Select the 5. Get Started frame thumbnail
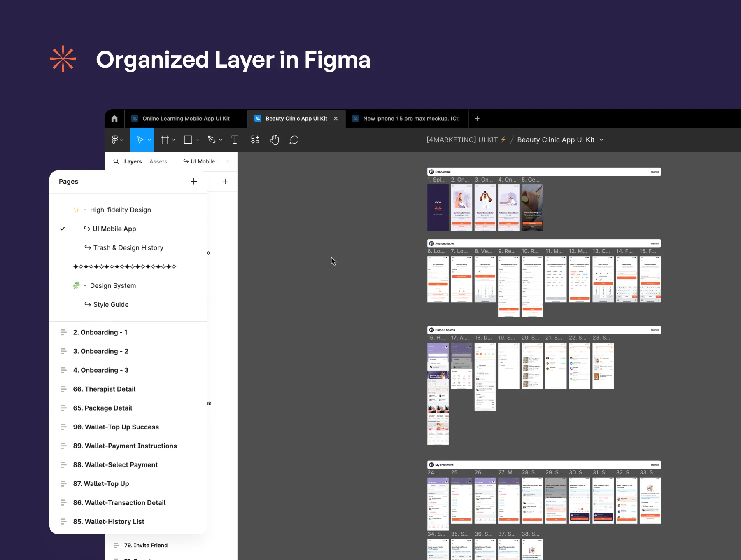This screenshot has height=560, width=741. click(x=532, y=208)
